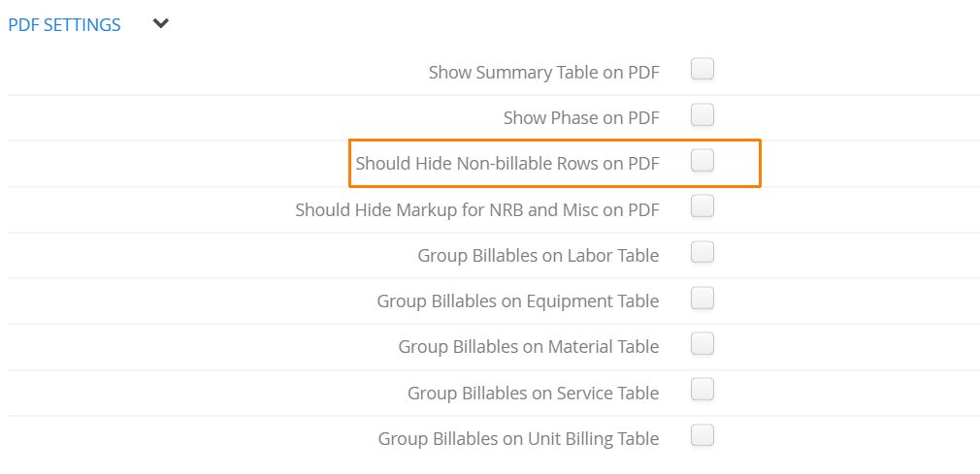The image size is (980, 474).
Task: Click 'Group Billables on Unit Billing Table' label
Action: point(518,439)
